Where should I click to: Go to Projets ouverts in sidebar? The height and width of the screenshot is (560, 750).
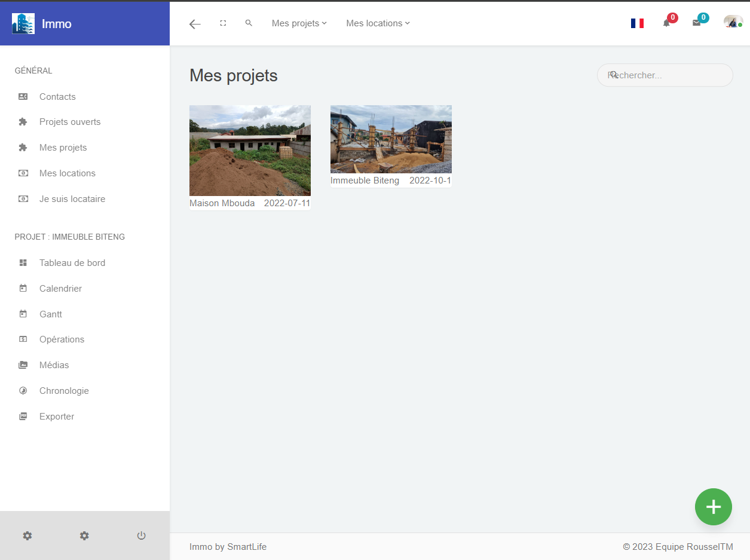coord(70,122)
